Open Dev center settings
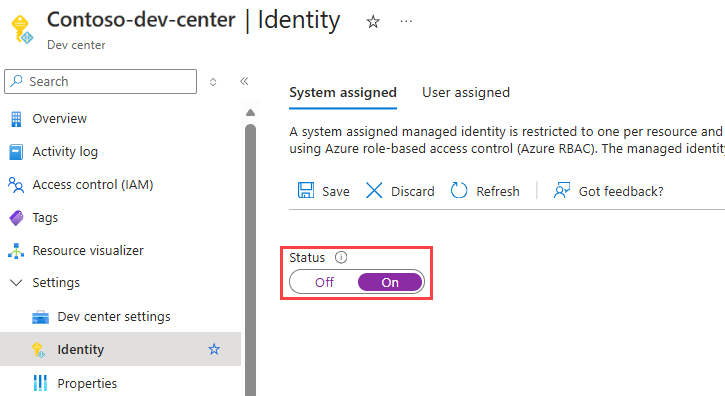 (114, 316)
